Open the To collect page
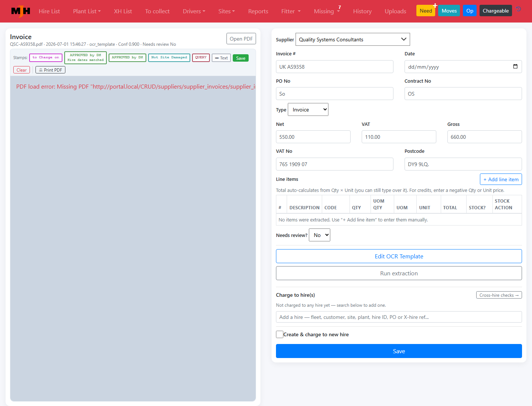Viewport: 532px width, 406px height. pyautogui.click(x=157, y=11)
